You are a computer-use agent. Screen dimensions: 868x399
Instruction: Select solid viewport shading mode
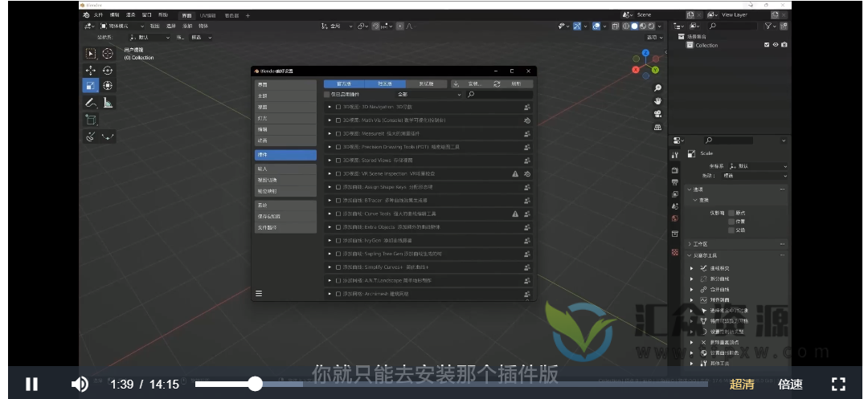634,26
